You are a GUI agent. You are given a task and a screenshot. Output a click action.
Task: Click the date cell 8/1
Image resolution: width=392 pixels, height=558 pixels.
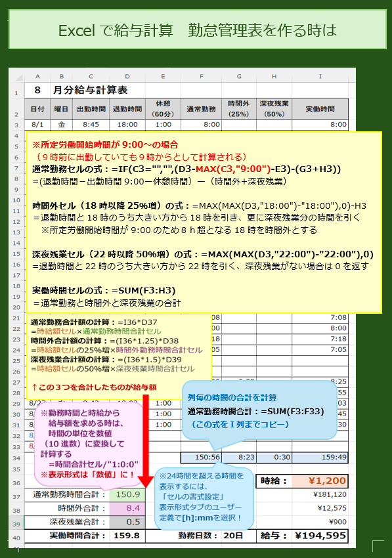37,125
